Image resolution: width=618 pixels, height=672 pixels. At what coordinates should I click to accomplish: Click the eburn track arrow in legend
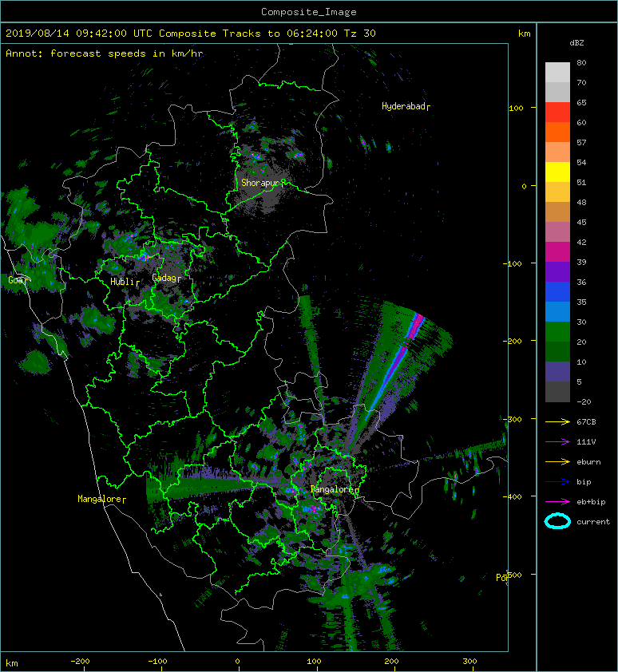557,462
